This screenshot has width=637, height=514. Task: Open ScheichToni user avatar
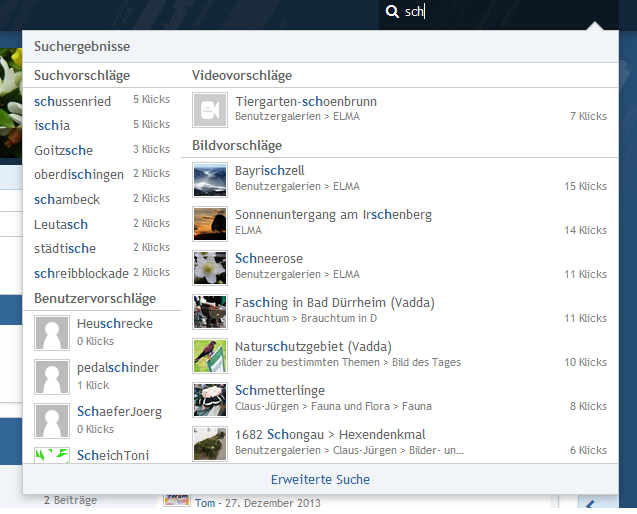(x=52, y=455)
